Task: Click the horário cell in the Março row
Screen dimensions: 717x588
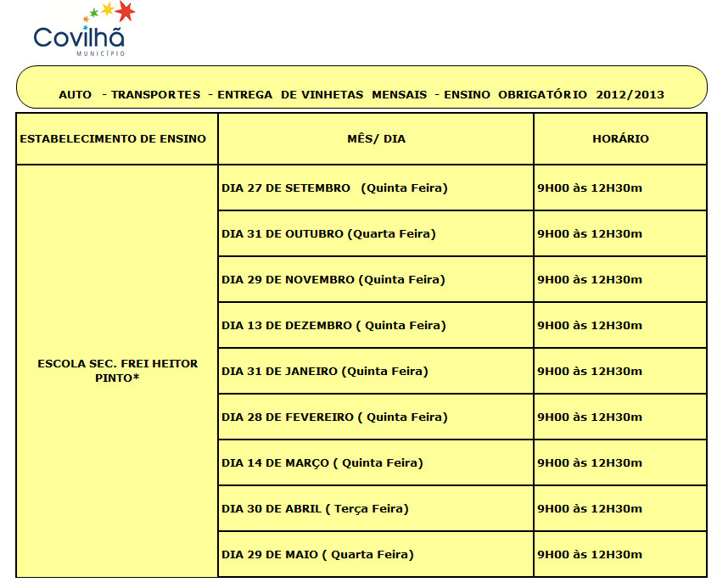Action: (590, 462)
